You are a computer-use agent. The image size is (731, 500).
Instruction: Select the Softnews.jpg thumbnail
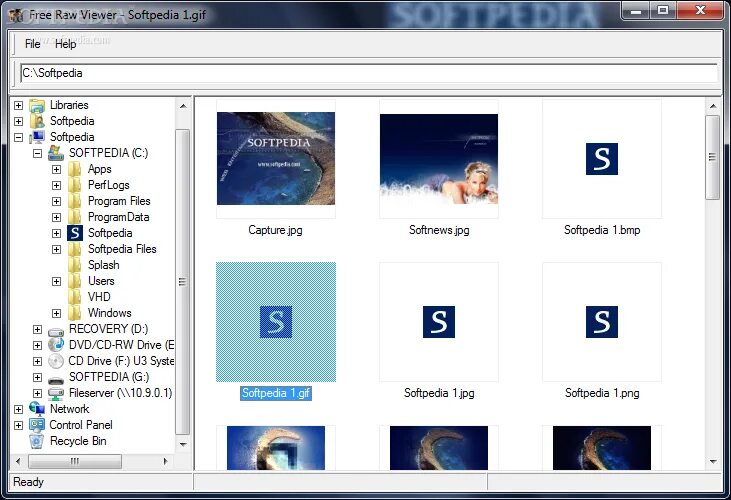[x=439, y=158]
